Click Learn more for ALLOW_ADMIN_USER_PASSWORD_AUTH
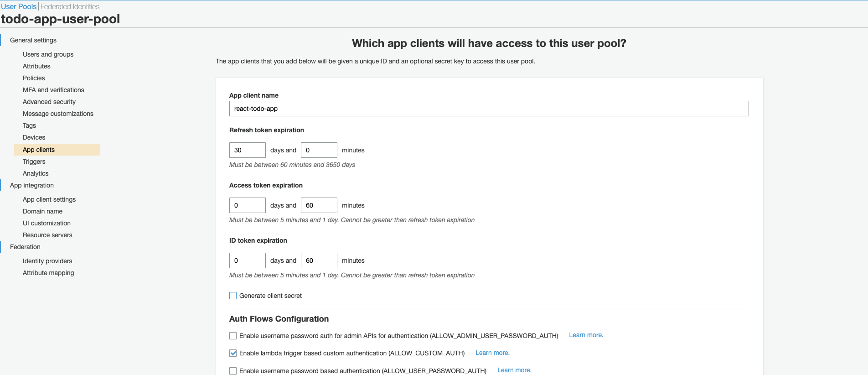The height and width of the screenshot is (375, 868). pos(586,335)
